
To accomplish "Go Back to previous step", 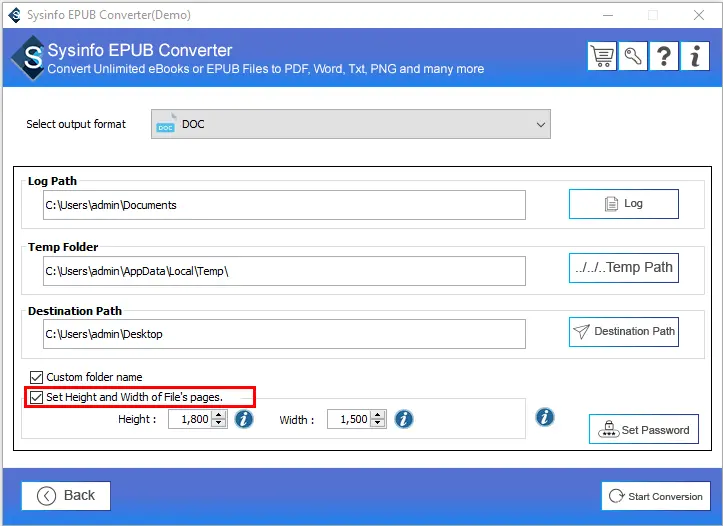I will [66, 496].
